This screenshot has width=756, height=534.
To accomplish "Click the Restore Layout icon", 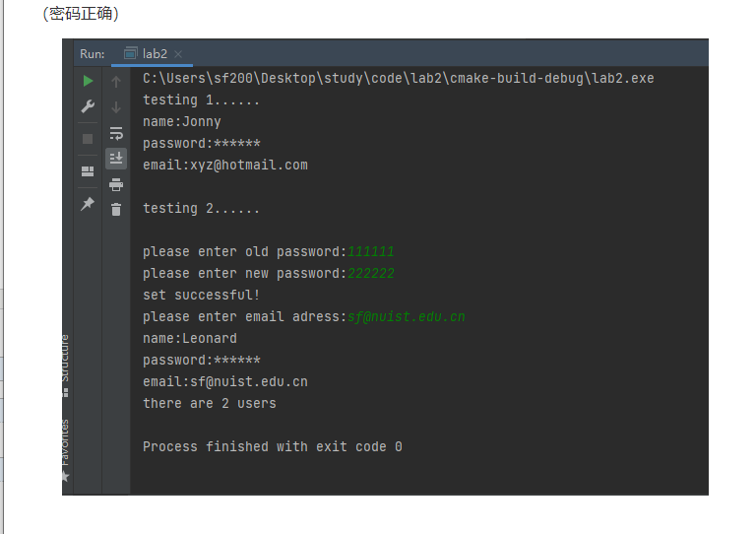I will [x=88, y=171].
